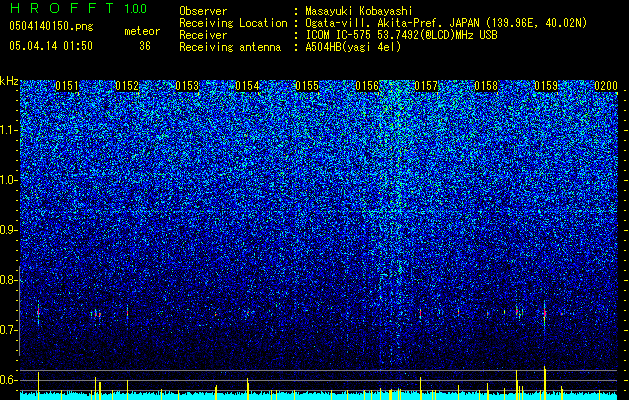The image size is (629, 400).
Task: Click the 0152 time marker
Action: pos(127,86)
